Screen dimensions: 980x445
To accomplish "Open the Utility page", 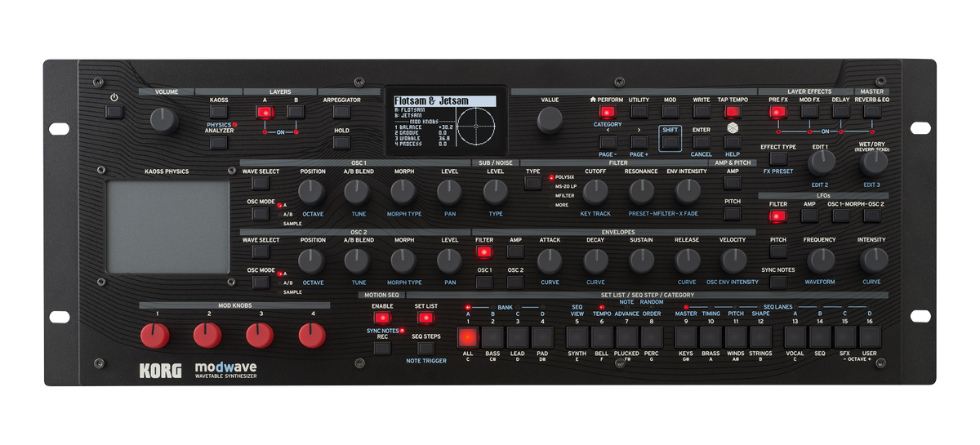I will [x=639, y=111].
